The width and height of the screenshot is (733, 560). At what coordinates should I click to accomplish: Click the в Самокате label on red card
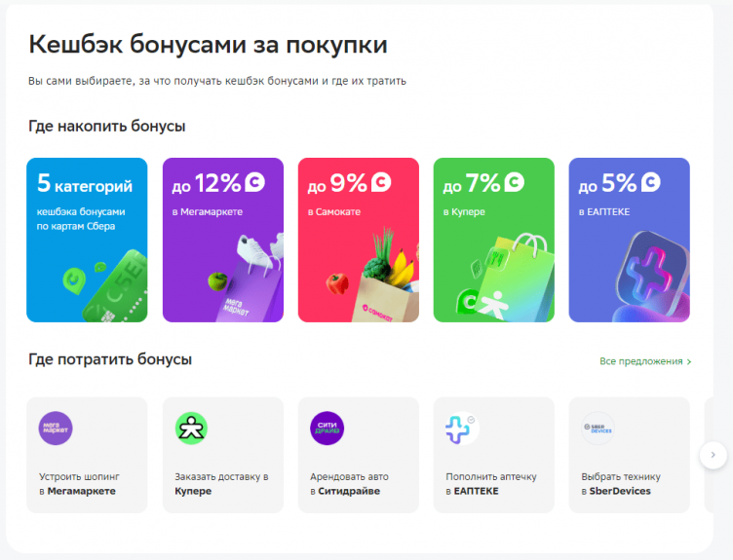pos(333,211)
